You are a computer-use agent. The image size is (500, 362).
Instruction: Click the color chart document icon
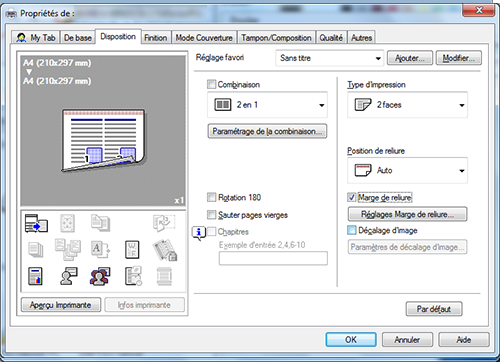tap(35, 276)
